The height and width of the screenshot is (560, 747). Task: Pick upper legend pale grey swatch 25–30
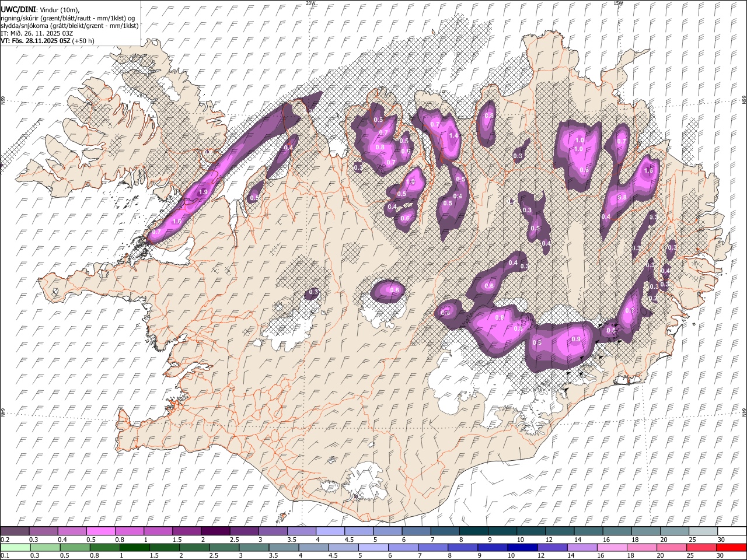tap(703, 531)
